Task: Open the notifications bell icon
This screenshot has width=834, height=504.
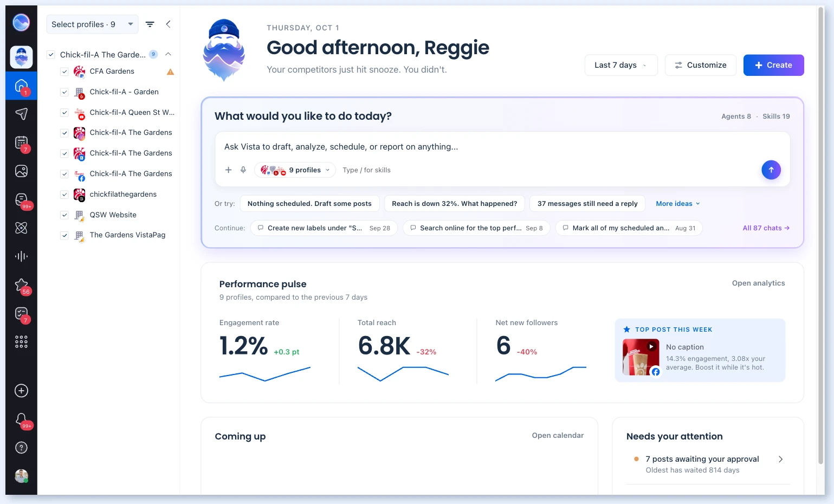Action: point(21,419)
